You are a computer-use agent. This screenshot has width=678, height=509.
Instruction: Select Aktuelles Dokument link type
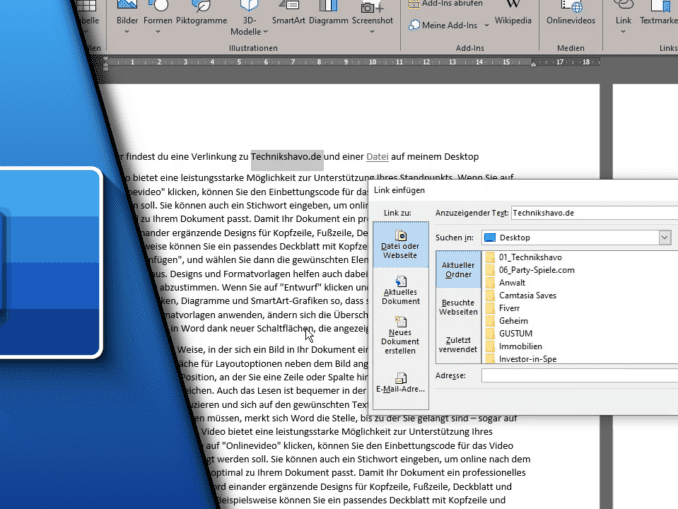coord(400,290)
